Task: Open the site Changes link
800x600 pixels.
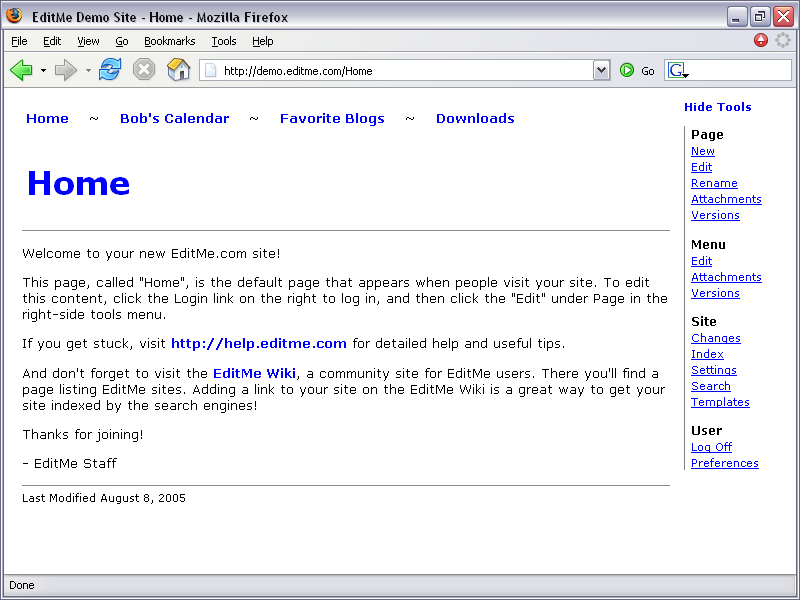Action: (x=715, y=338)
